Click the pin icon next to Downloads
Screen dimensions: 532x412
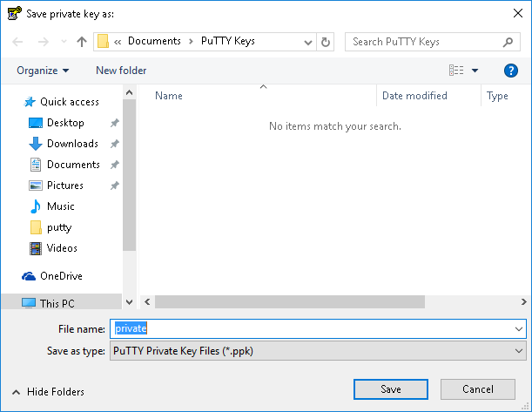[115, 144]
